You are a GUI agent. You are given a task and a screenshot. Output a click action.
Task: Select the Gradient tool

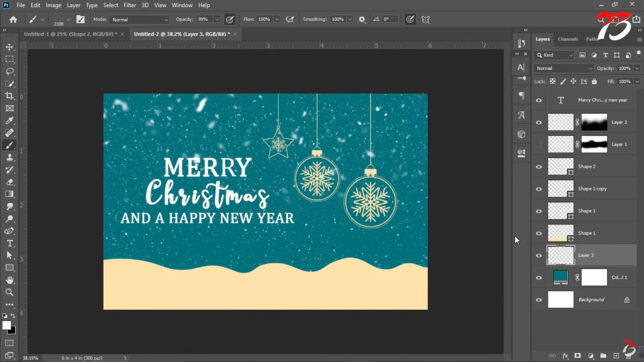(10, 194)
